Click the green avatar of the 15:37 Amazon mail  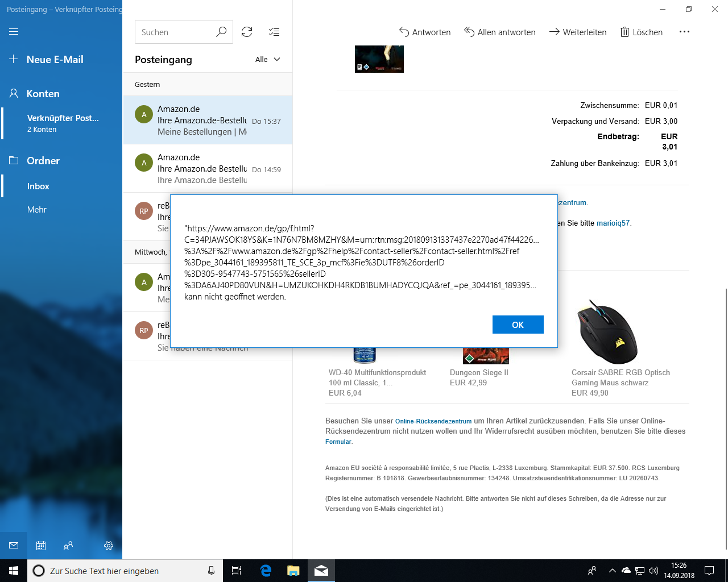pos(144,114)
